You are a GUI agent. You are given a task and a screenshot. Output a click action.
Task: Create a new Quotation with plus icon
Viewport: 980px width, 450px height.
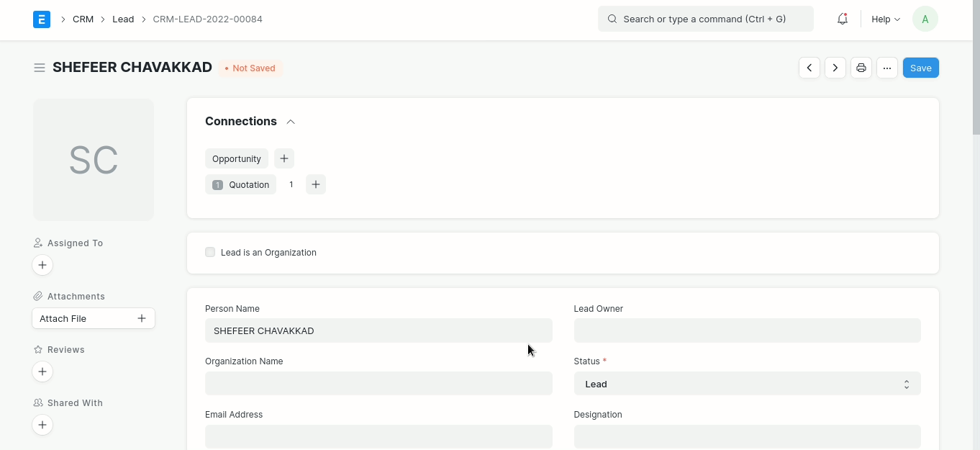[315, 184]
